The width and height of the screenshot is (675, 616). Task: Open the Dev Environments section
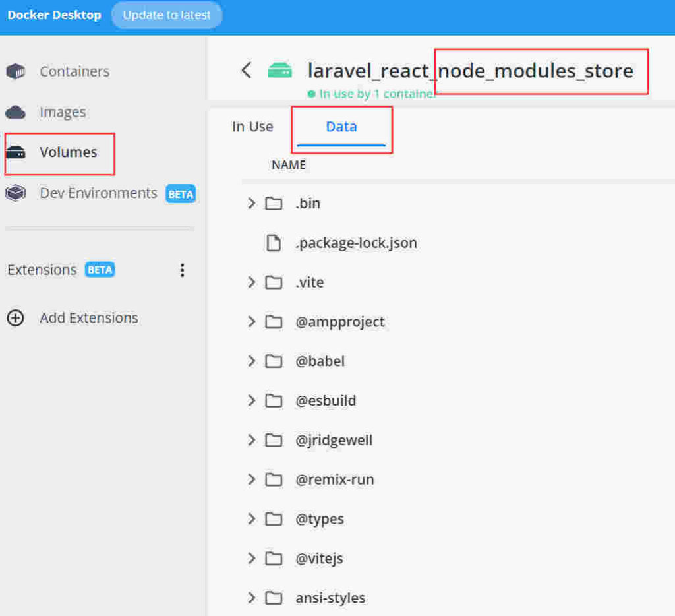click(x=98, y=193)
